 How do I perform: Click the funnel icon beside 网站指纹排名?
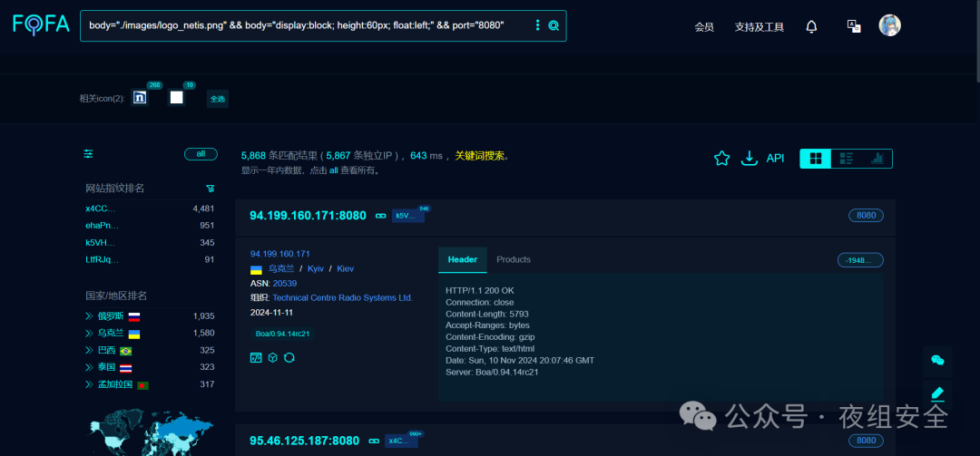[211, 189]
